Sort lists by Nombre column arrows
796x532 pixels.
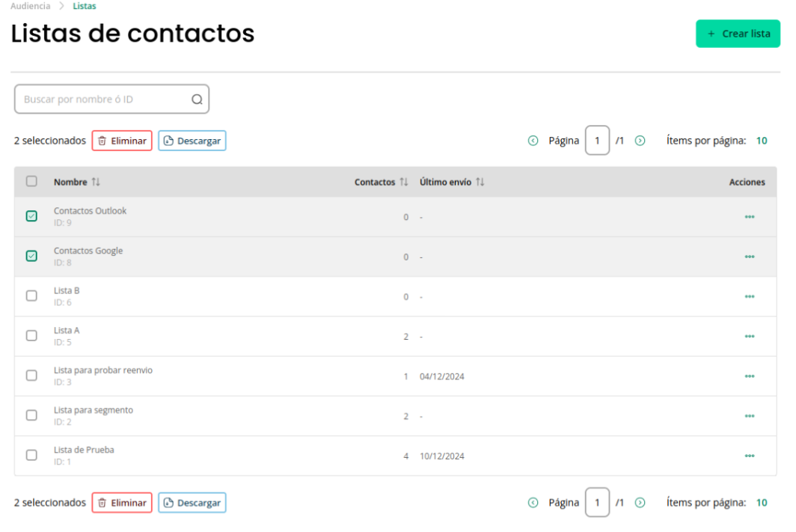pyautogui.click(x=96, y=182)
